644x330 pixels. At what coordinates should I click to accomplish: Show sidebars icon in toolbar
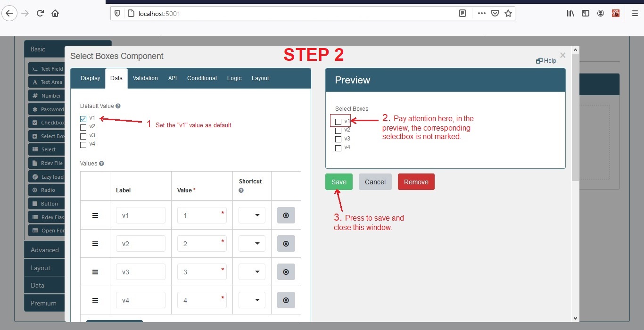(586, 13)
